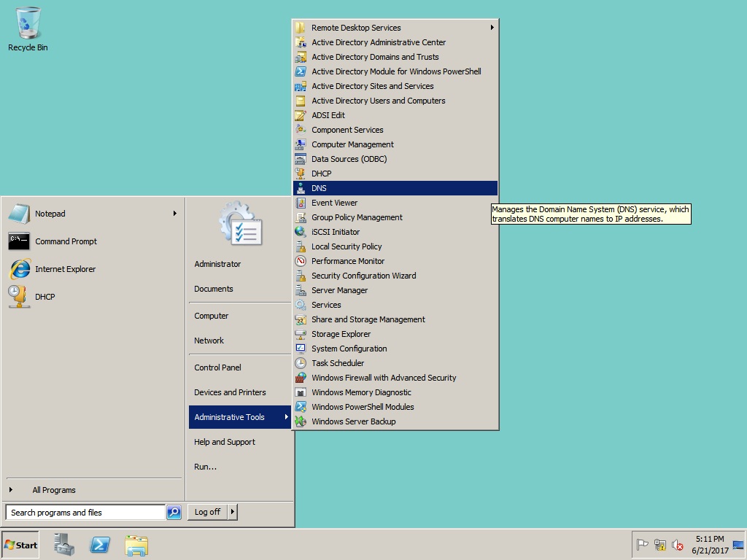Expand the Administrative Tools submenu arrow
747x560 pixels.
286,416
